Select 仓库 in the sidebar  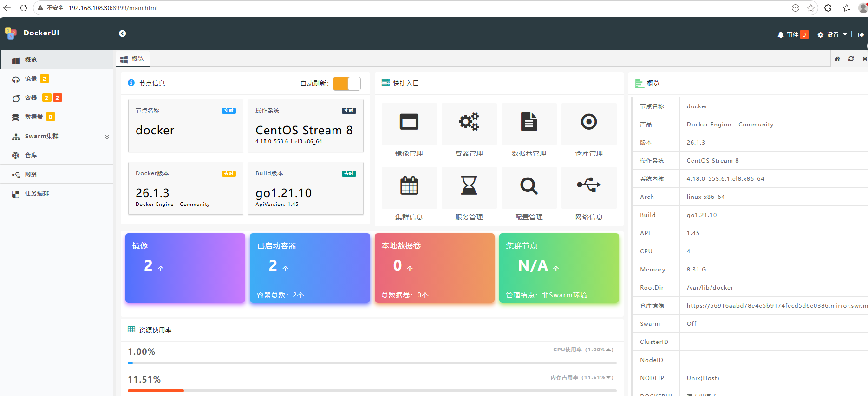[x=56, y=155]
